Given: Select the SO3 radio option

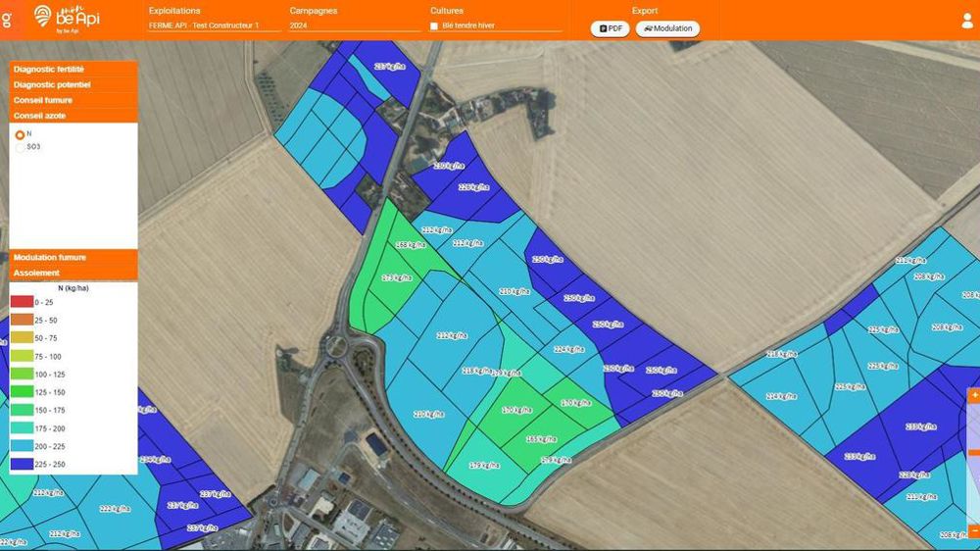Looking at the screenshot, I should (x=20, y=148).
